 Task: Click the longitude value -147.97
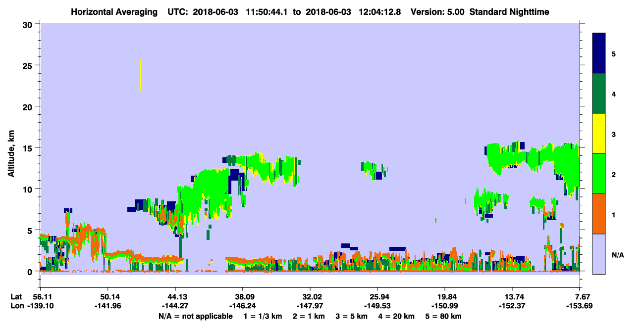tap(310, 306)
